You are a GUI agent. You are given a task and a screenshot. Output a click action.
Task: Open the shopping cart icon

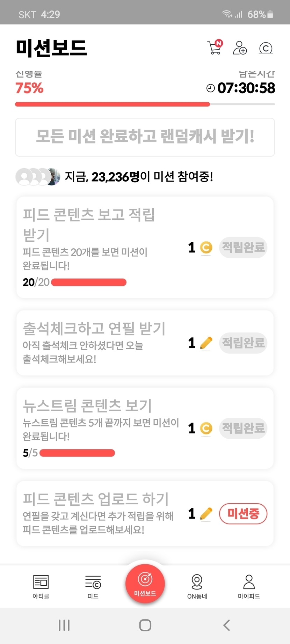click(x=214, y=48)
